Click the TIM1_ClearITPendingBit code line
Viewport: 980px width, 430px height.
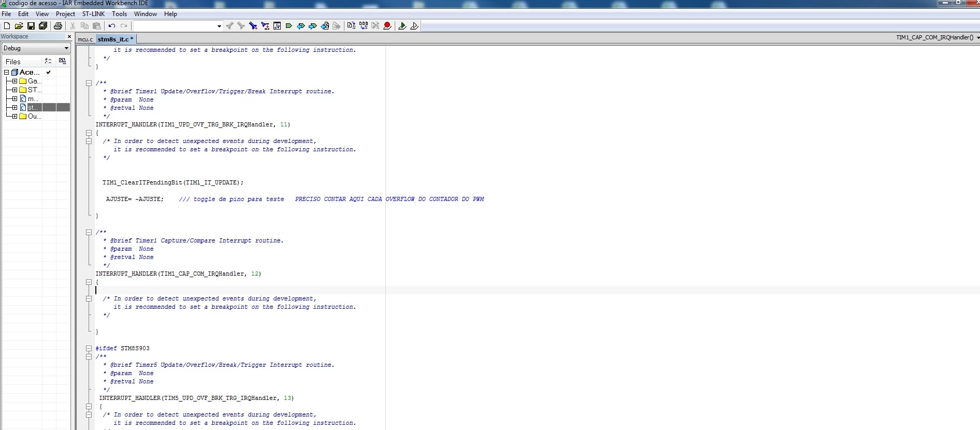[173, 182]
